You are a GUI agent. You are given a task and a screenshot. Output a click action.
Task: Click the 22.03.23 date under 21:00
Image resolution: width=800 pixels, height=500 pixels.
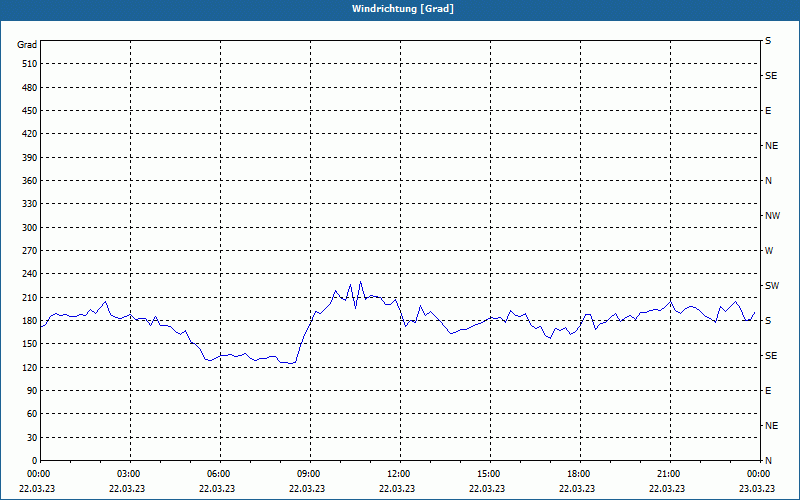(667, 489)
